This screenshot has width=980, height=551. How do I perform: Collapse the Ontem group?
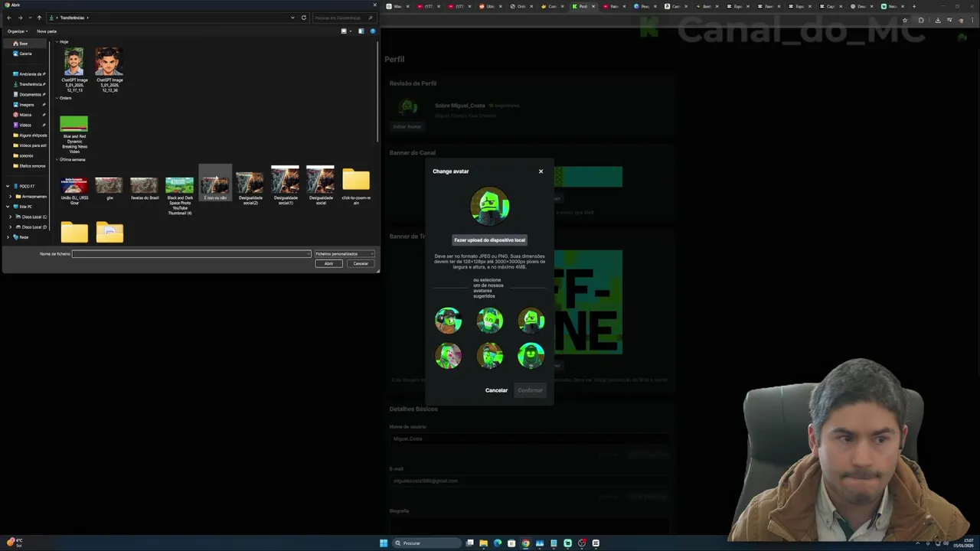(57, 98)
